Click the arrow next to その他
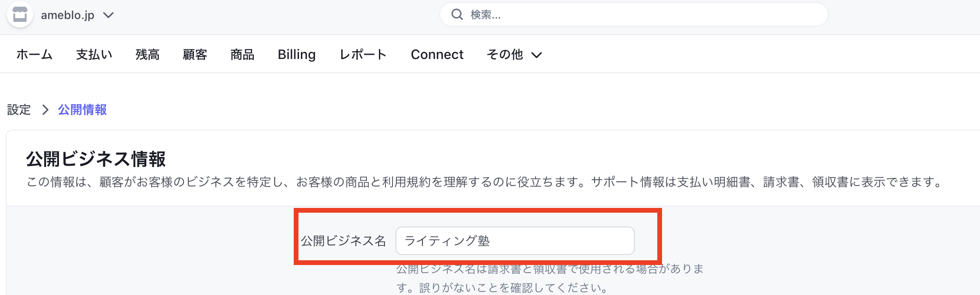980x295 pixels. 537,55
